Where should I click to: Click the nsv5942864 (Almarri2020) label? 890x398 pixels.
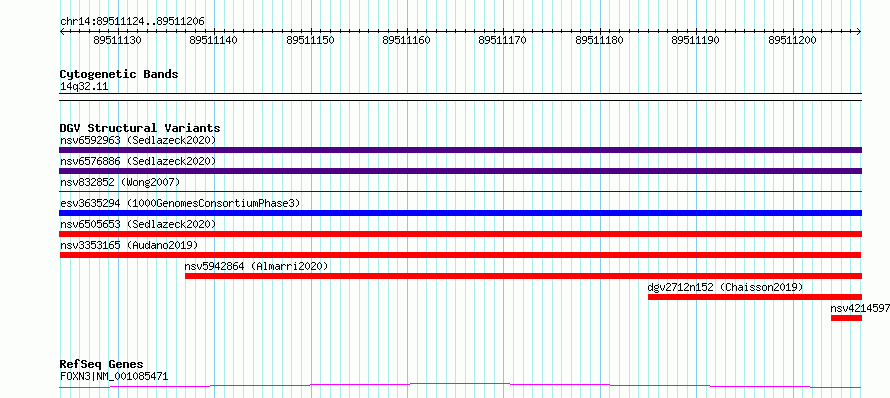click(257, 266)
